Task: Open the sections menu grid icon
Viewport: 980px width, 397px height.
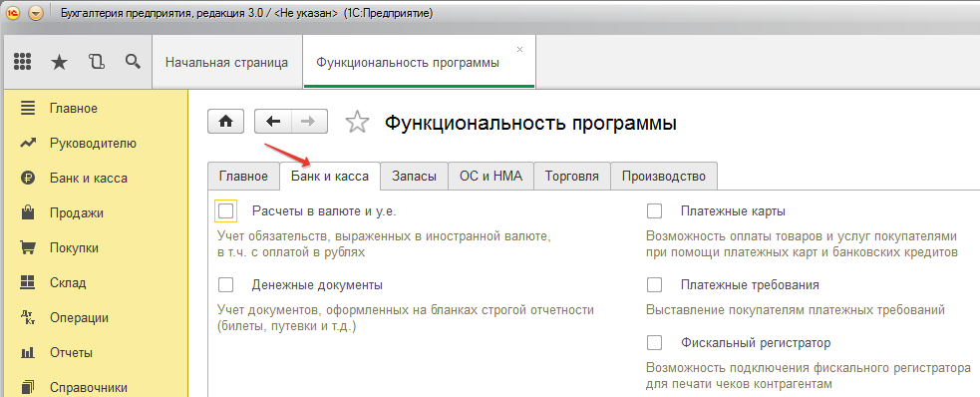Action: point(23,61)
